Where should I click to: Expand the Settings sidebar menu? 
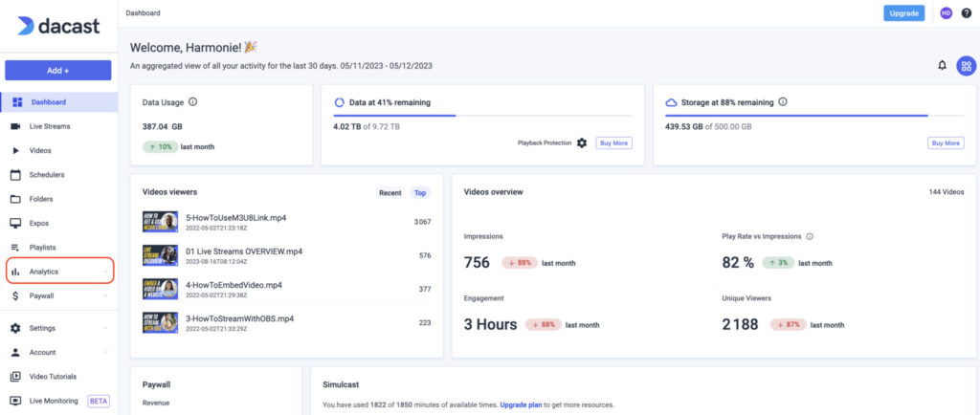point(59,328)
